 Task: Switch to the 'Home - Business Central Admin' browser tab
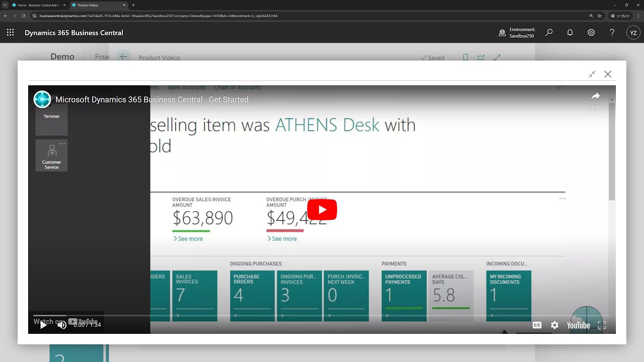(x=38, y=5)
